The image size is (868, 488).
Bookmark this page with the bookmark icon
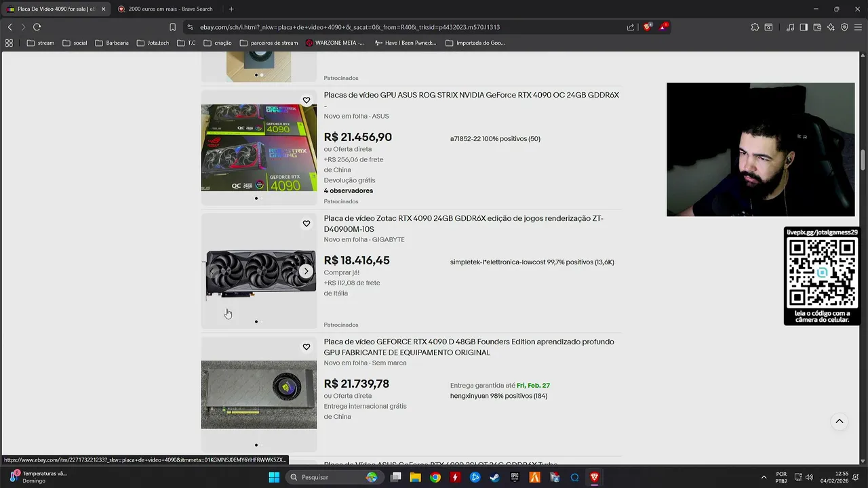(172, 27)
